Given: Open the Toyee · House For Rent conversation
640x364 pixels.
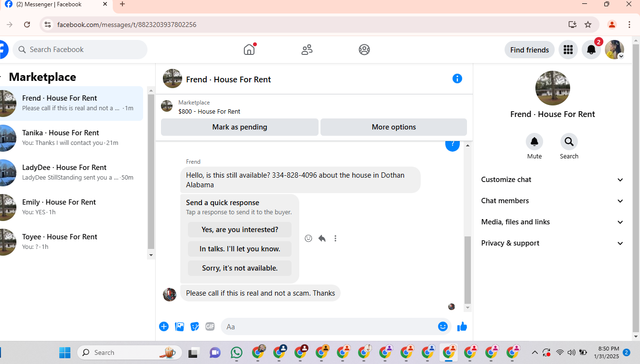Looking at the screenshot, I should pos(72,242).
